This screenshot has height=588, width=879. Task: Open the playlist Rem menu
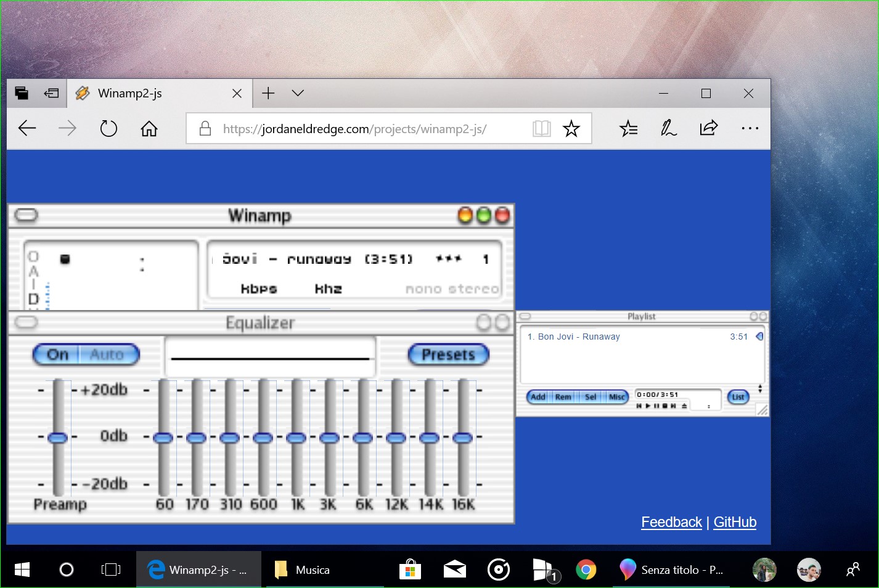coord(563,397)
